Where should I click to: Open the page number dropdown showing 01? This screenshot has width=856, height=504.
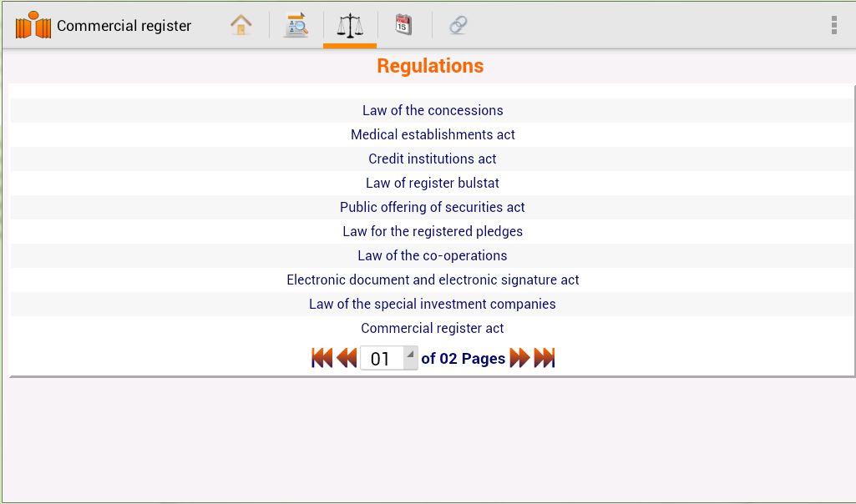pos(388,358)
